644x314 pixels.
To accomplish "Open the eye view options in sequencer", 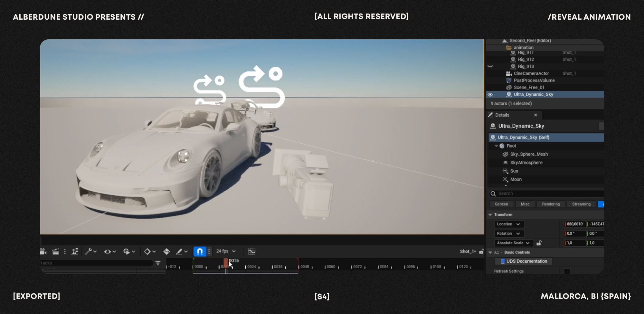I will point(109,252).
